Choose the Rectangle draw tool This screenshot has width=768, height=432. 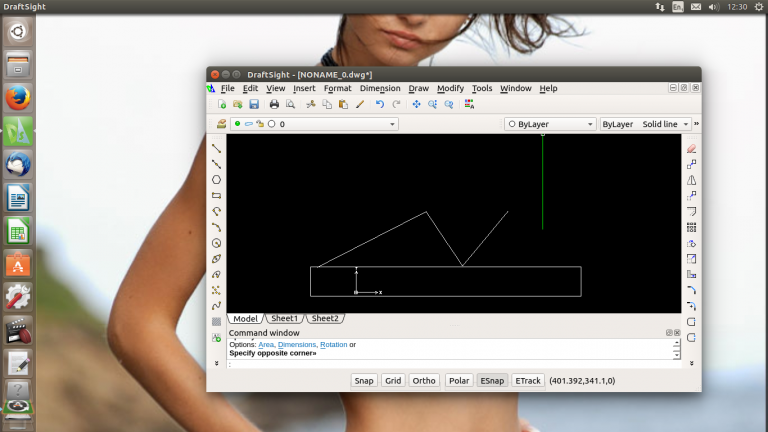coord(216,196)
